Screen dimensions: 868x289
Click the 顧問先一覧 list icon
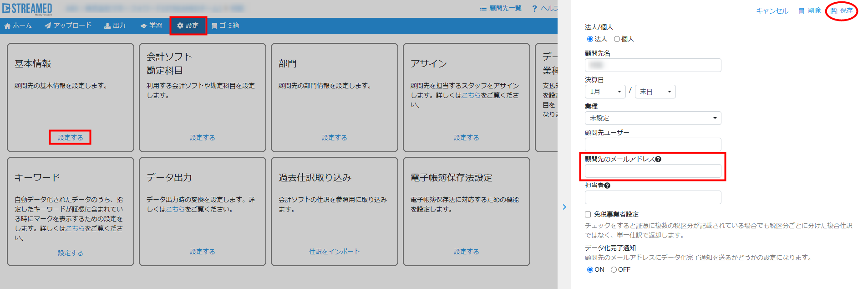483,9
